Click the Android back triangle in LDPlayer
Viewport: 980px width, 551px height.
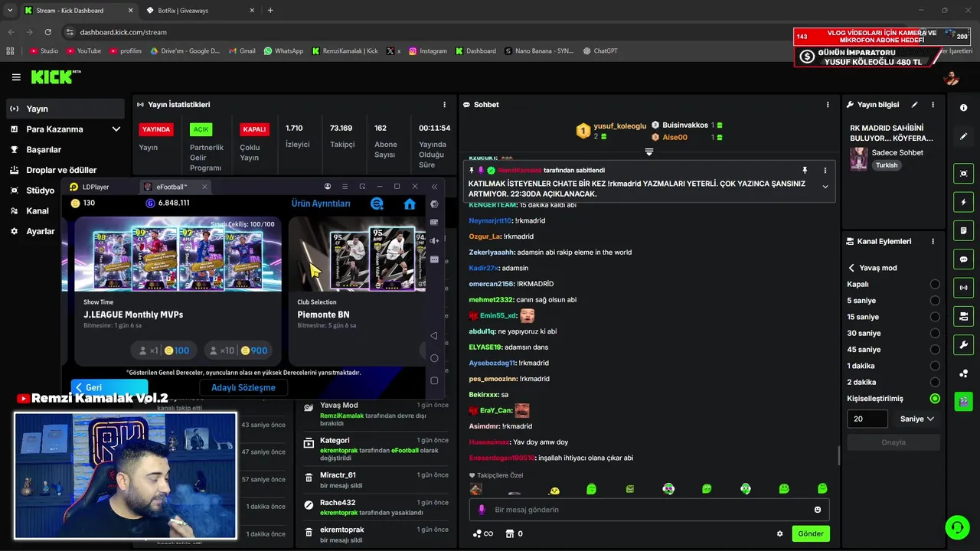click(x=434, y=335)
